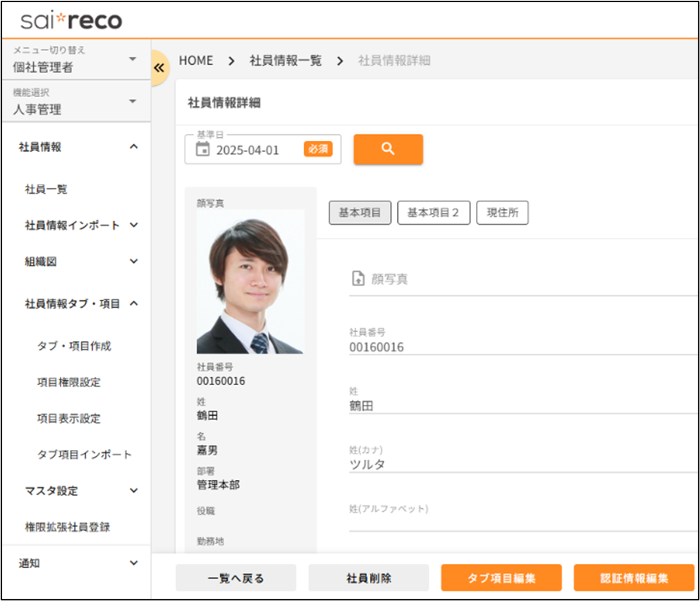This screenshot has height=601, width=700.
Task: Select 項目権限設定 in the sidebar
Action: click(x=69, y=382)
